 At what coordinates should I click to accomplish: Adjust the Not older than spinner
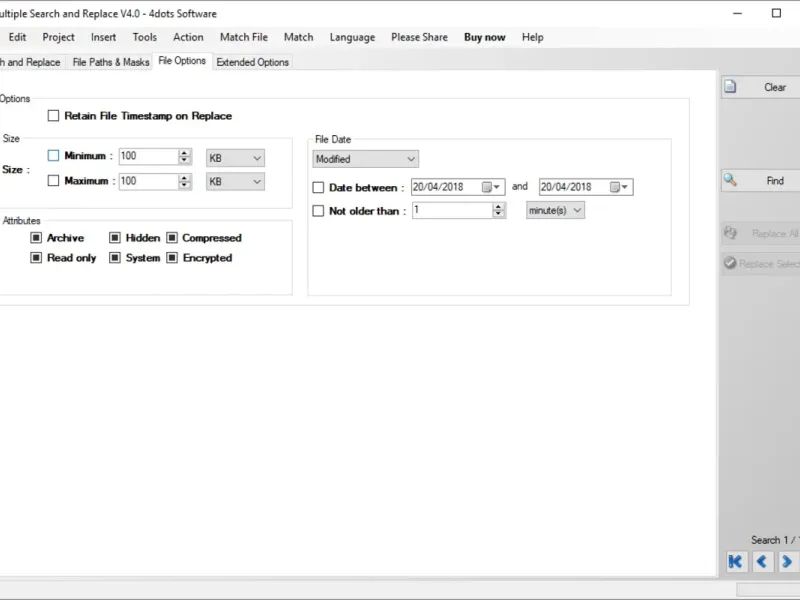pyautogui.click(x=498, y=210)
